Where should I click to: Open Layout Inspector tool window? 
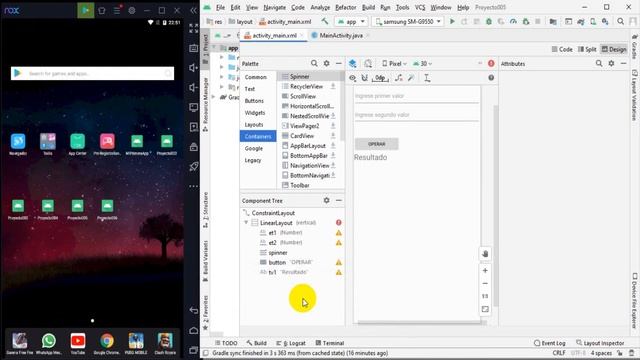600,343
